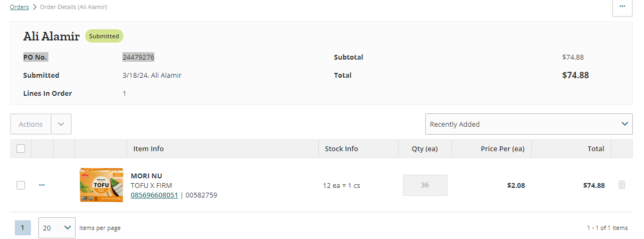
Task: Check the MORI NU Tofu row checkbox
Action: [x=21, y=185]
